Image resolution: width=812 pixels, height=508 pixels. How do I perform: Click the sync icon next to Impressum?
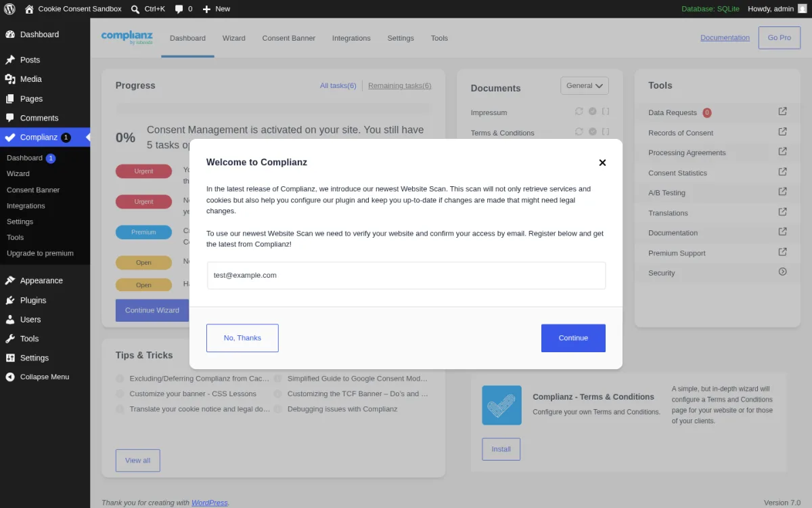pos(579,111)
